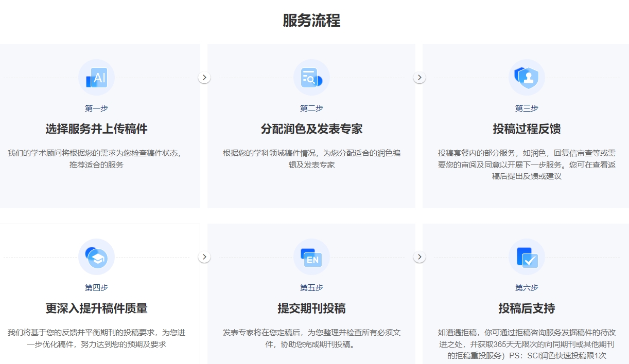
Task: Click the graduation cap icon in step four
Action: (96, 257)
